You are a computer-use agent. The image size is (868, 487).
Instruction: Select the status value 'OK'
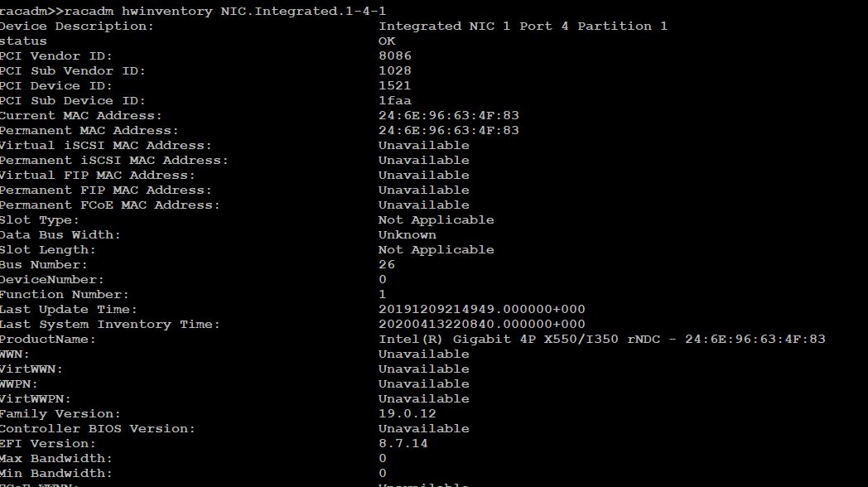click(387, 41)
